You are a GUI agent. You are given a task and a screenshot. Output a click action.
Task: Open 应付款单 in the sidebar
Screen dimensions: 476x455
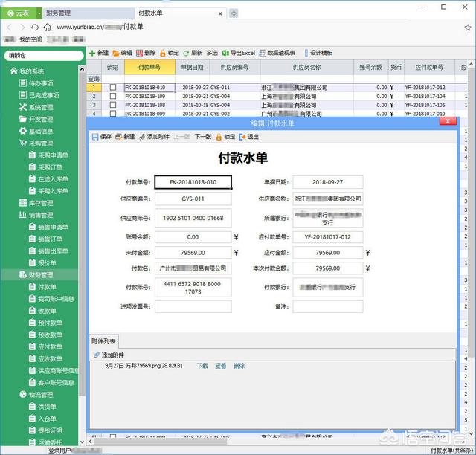45,346
